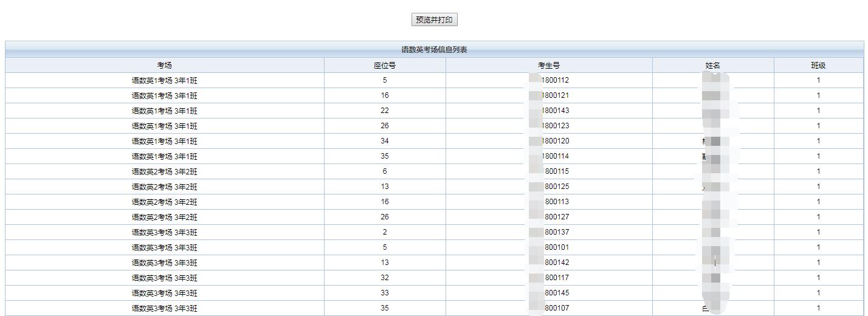The width and height of the screenshot is (868, 316).
Task: Click the 考场 column header
Action: tap(165, 66)
